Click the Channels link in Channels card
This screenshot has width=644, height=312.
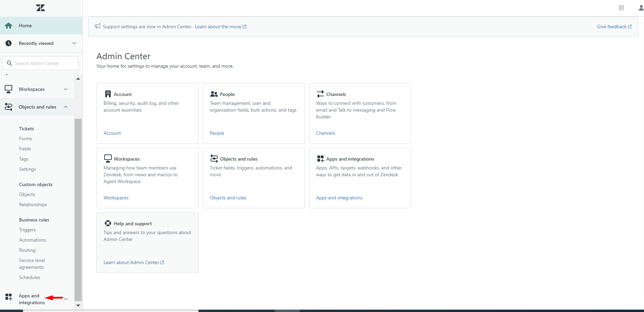326,133
